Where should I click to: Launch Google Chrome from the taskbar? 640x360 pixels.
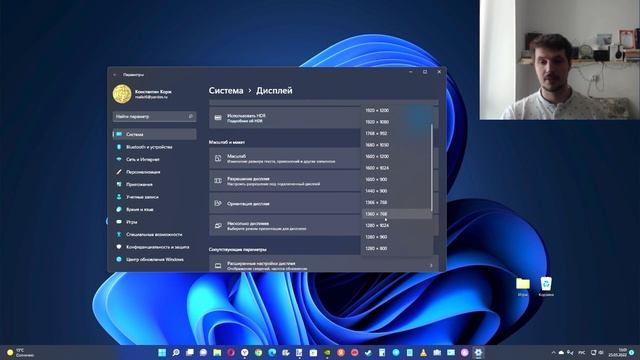click(x=258, y=352)
